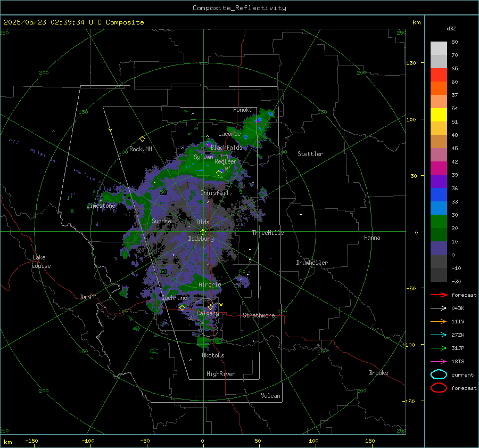Click the Ponoka city label
The image size is (479, 448).
tap(243, 110)
